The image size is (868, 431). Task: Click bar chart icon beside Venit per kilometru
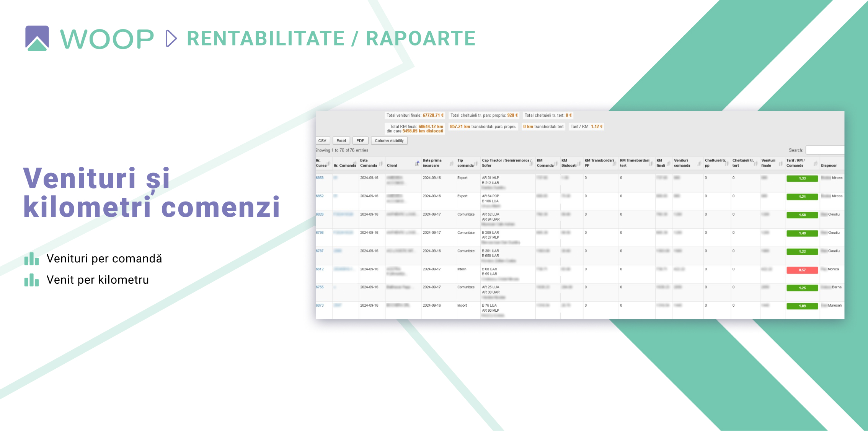31,280
